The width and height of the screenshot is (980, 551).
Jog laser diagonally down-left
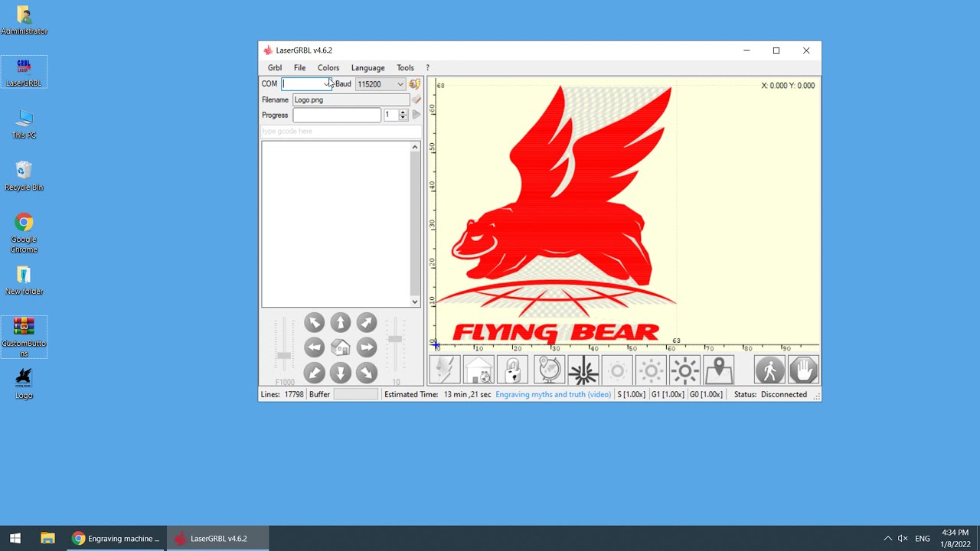click(314, 373)
